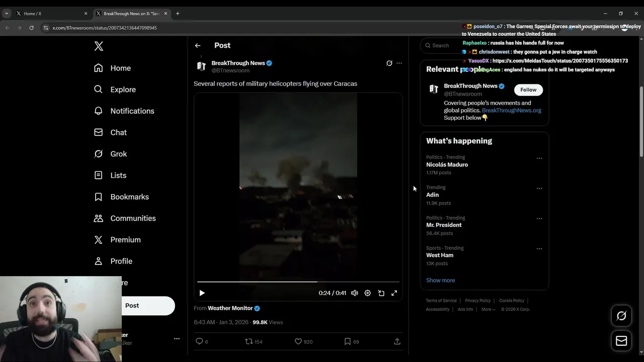Click the Explore magnifier icon

[x=99, y=89]
